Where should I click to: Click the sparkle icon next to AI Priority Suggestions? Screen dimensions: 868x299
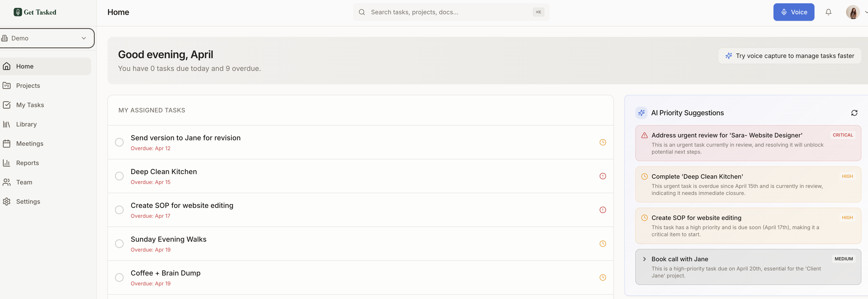point(641,113)
